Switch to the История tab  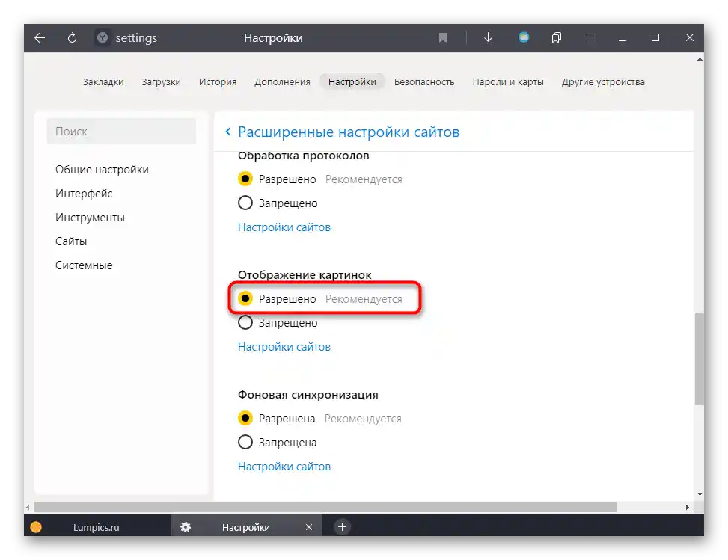(217, 82)
